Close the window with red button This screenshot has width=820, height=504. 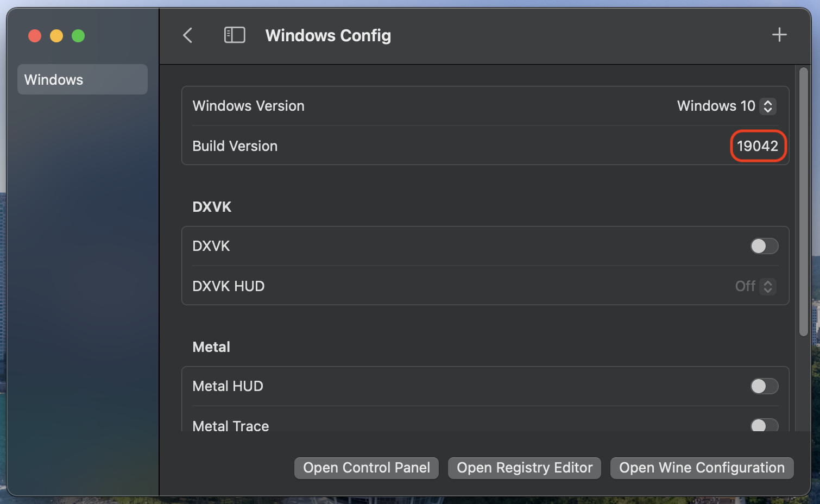(35, 36)
